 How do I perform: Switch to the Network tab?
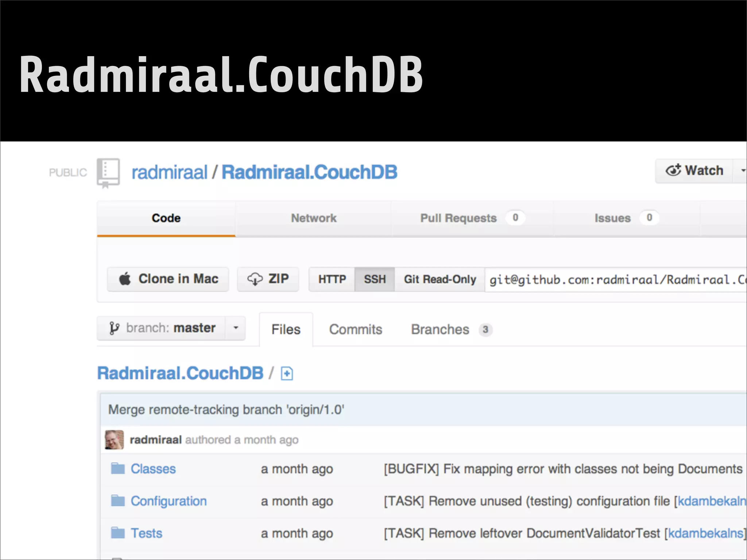coord(314,218)
